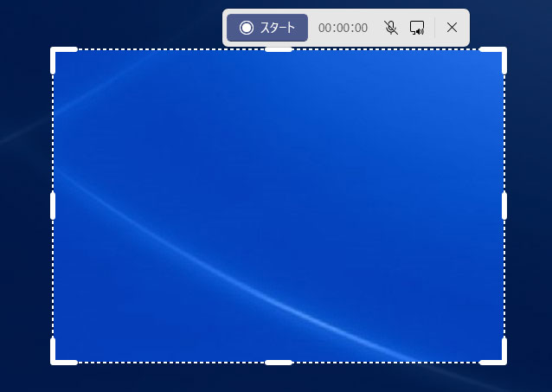The image size is (552, 392).
Task: Click the left-middle edge resize handle
Action: pos(54,205)
